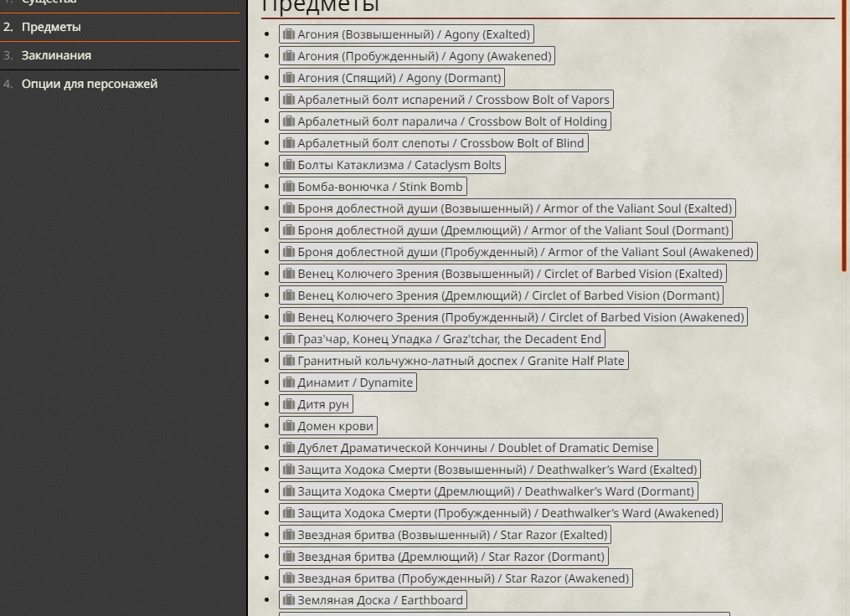The image size is (850, 616).
Task: Click the orange vertical scrollbar thumb
Action: [844, 136]
